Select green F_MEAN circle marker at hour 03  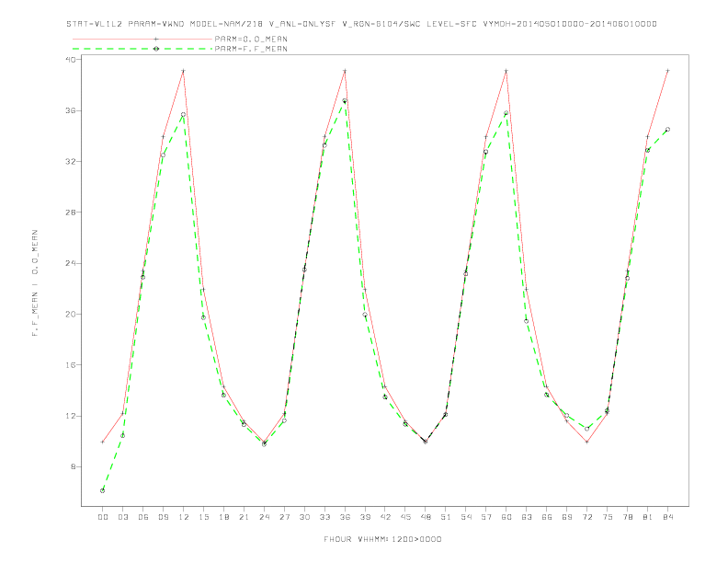click(122, 435)
